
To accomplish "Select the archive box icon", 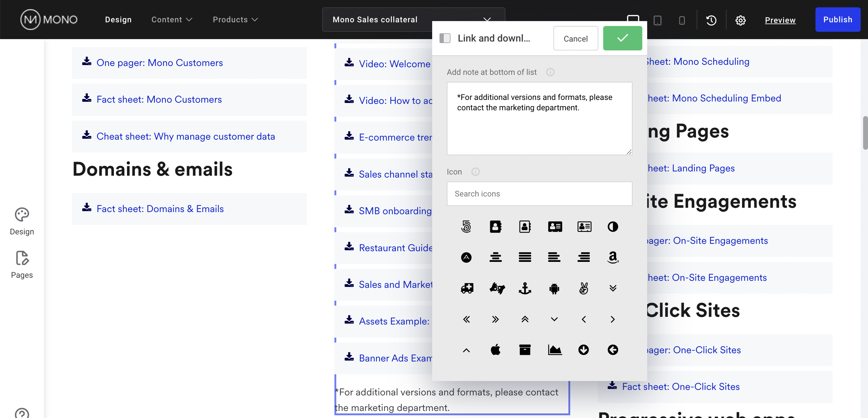I will 525,350.
